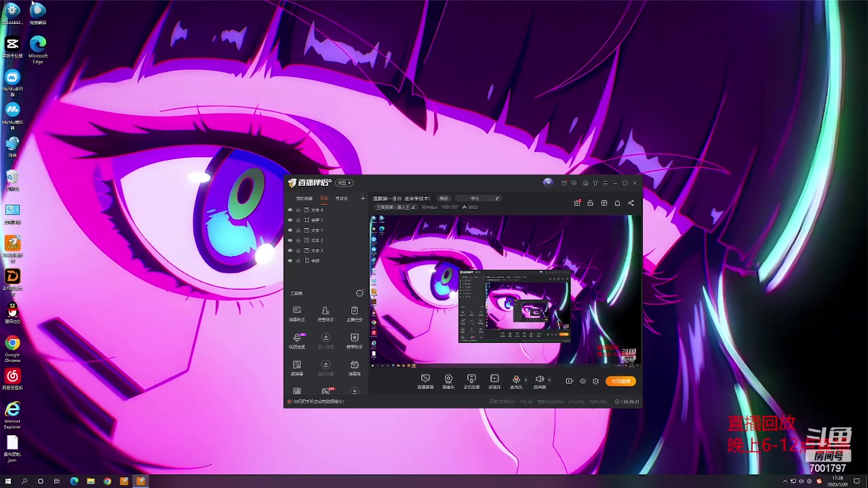The image size is (868, 488).
Task: Open the title bar hamburger menu
Action: 605,183
